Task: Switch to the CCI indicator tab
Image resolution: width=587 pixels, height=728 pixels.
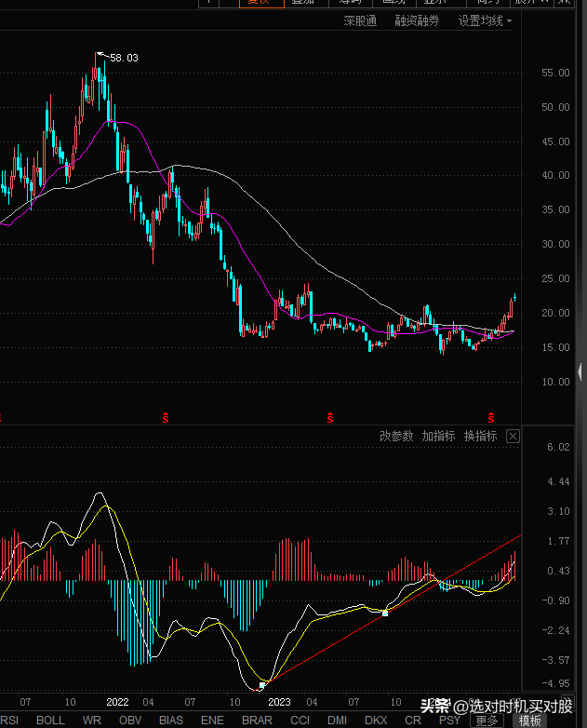Action: coord(300,721)
